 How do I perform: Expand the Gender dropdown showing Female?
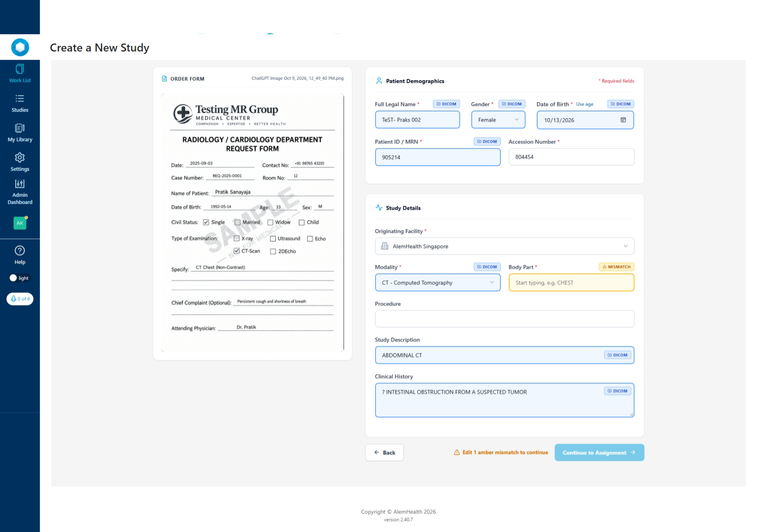point(498,120)
